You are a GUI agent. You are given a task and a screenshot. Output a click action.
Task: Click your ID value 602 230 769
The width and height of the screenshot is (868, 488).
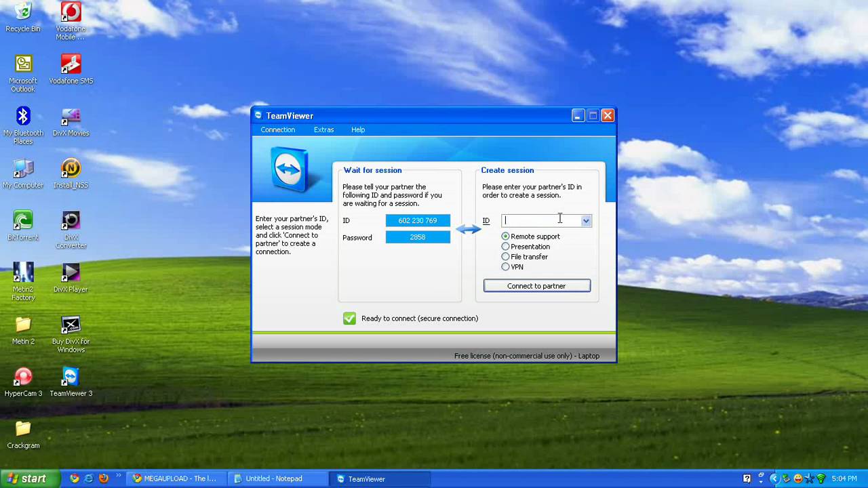point(418,220)
